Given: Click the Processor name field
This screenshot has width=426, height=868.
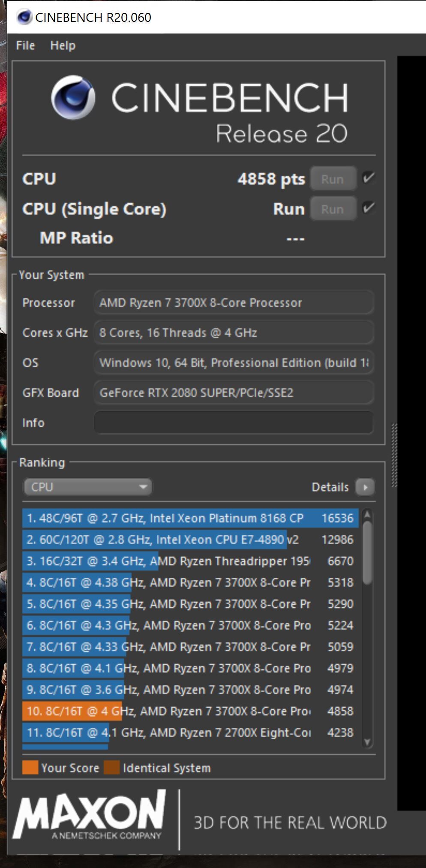Looking at the screenshot, I should (x=234, y=303).
